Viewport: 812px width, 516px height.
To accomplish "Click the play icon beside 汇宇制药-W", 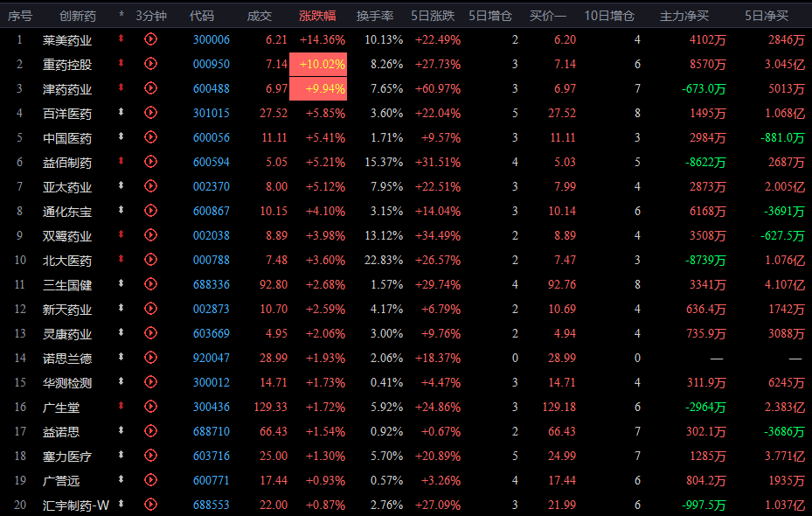I will pos(150,505).
